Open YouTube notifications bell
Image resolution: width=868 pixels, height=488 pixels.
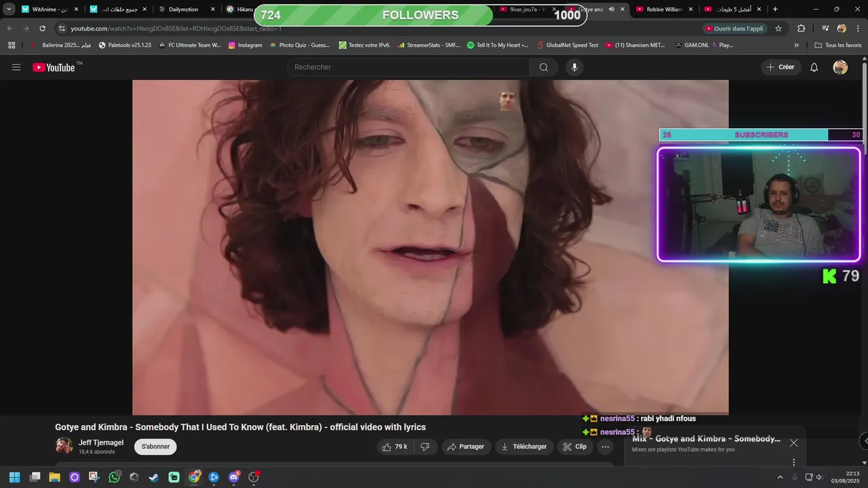tap(814, 67)
